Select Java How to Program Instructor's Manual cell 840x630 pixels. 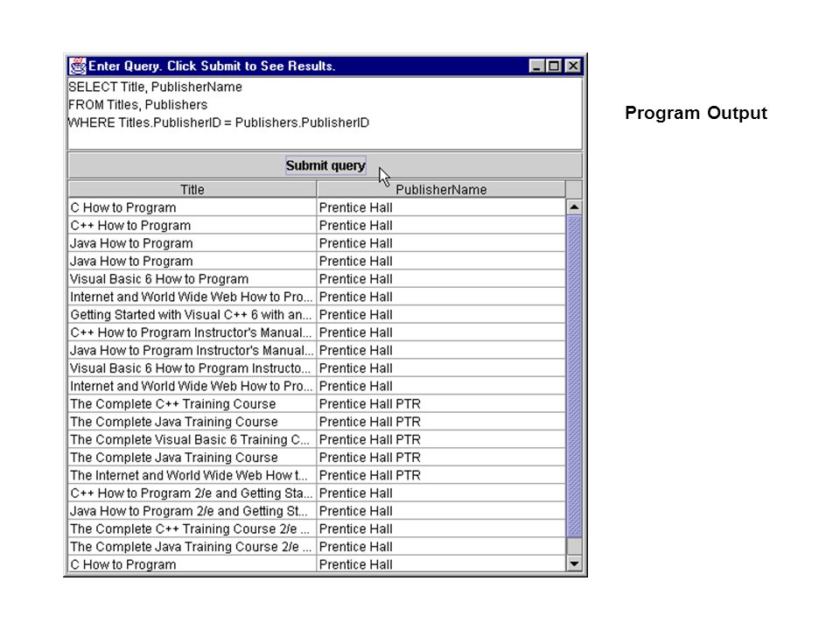(x=192, y=350)
